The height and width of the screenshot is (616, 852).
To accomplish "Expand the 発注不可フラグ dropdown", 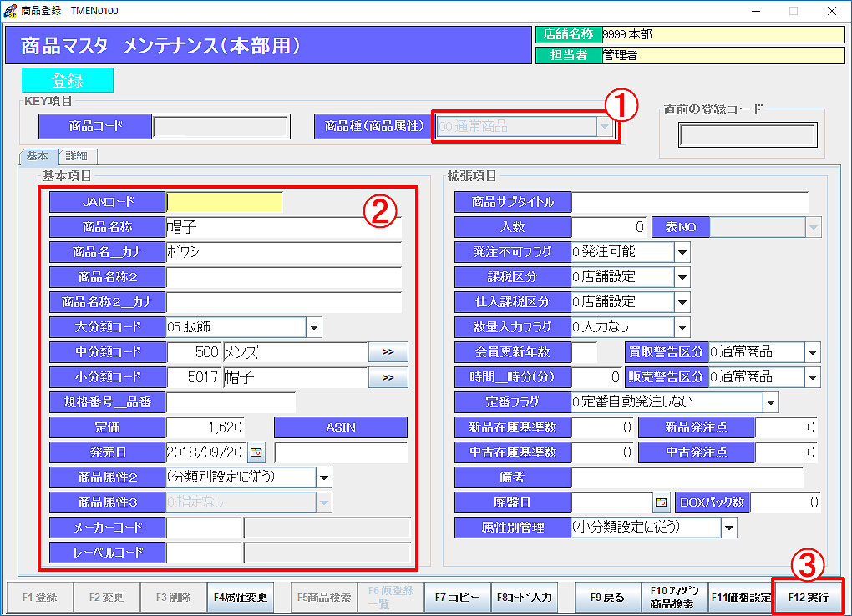I will point(682,252).
